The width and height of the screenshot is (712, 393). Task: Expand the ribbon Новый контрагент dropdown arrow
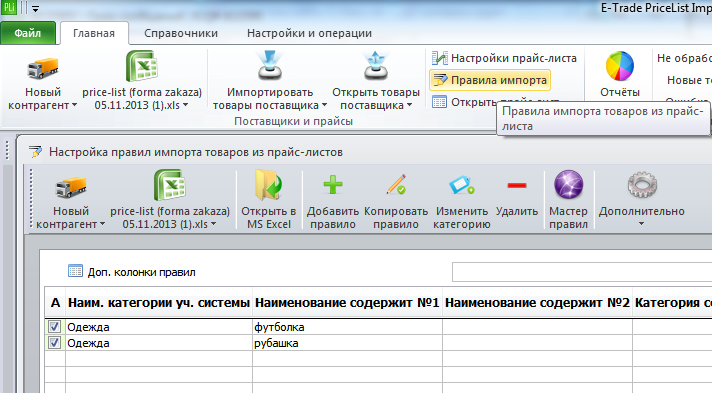tap(74, 105)
